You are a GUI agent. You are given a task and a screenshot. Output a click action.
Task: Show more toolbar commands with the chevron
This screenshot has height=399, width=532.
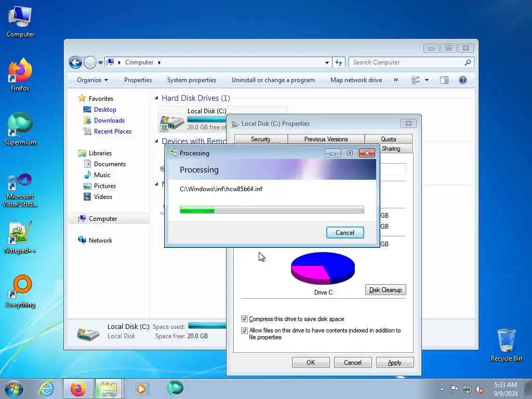coord(395,80)
